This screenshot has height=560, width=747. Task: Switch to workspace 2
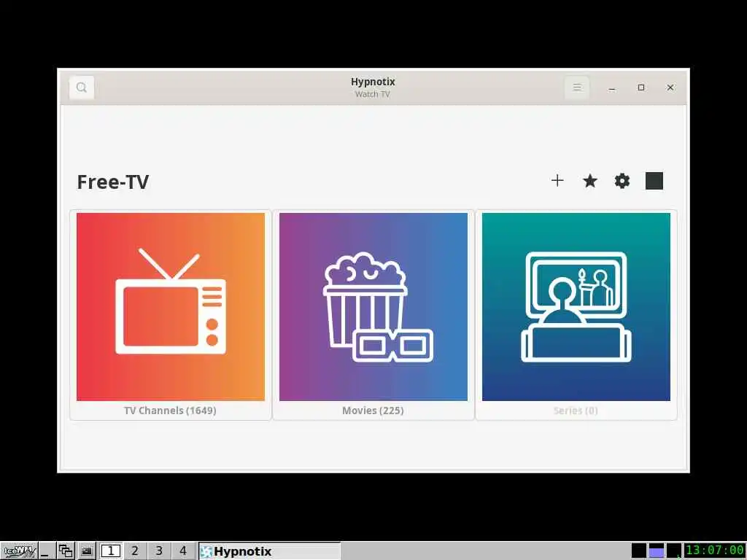click(x=135, y=551)
